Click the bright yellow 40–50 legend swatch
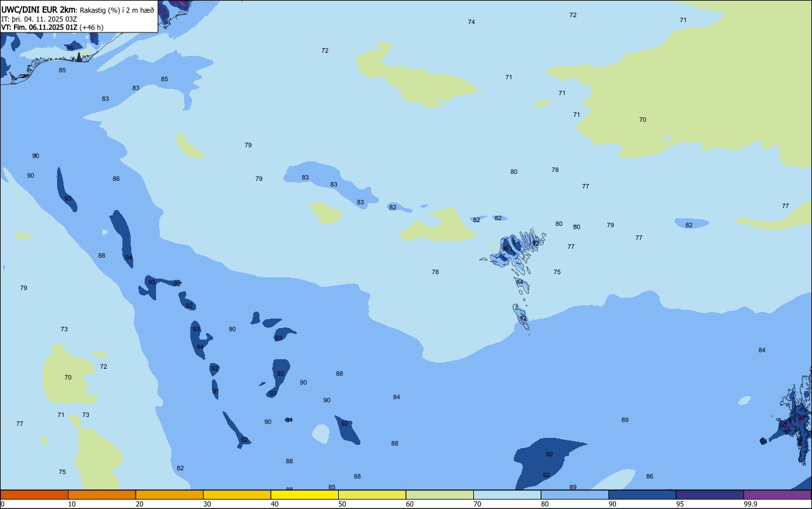 (x=304, y=494)
